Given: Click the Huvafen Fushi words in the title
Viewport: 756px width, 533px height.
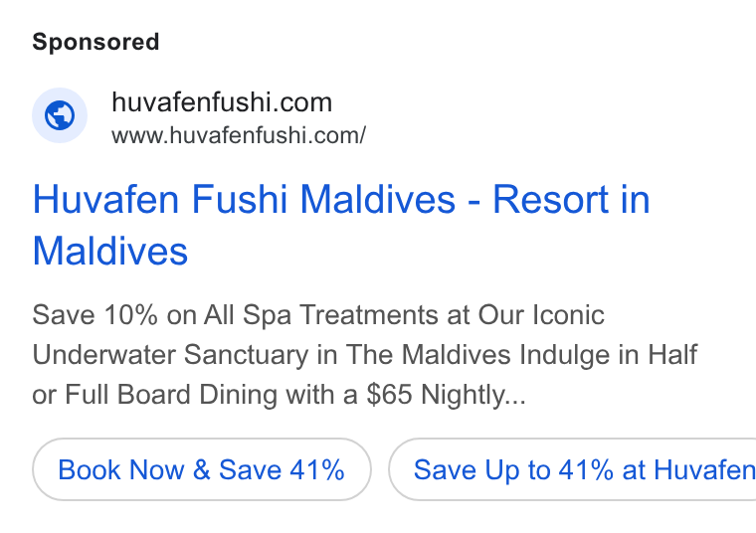Looking at the screenshot, I should pyautogui.click(x=160, y=199).
